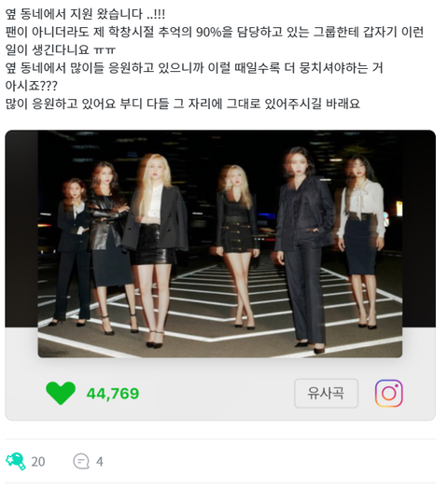Click the line with 많이들 응원하고 있으니까
Viewport: 448px width, 487px height.
(194, 68)
